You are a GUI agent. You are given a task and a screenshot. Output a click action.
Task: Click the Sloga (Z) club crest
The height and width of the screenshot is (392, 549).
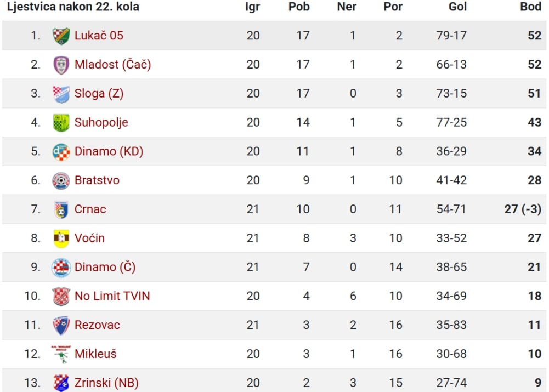(x=61, y=94)
